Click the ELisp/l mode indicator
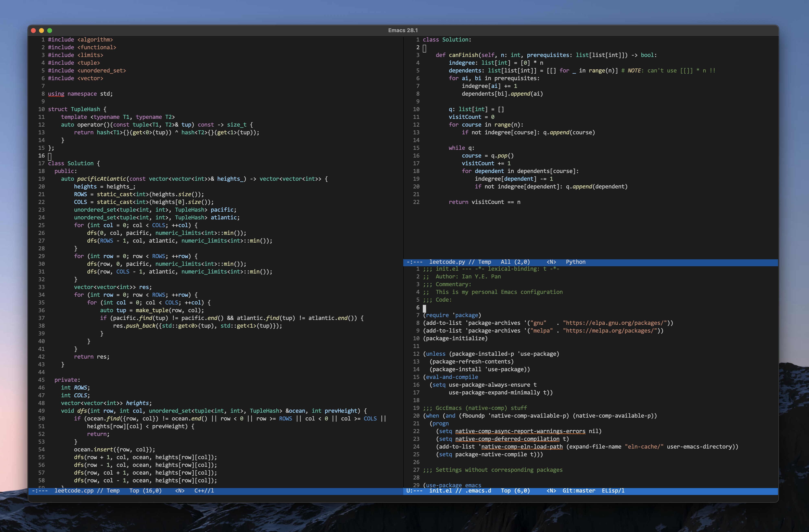This screenshot has height=532, width=809. click(x=613, y=490)
